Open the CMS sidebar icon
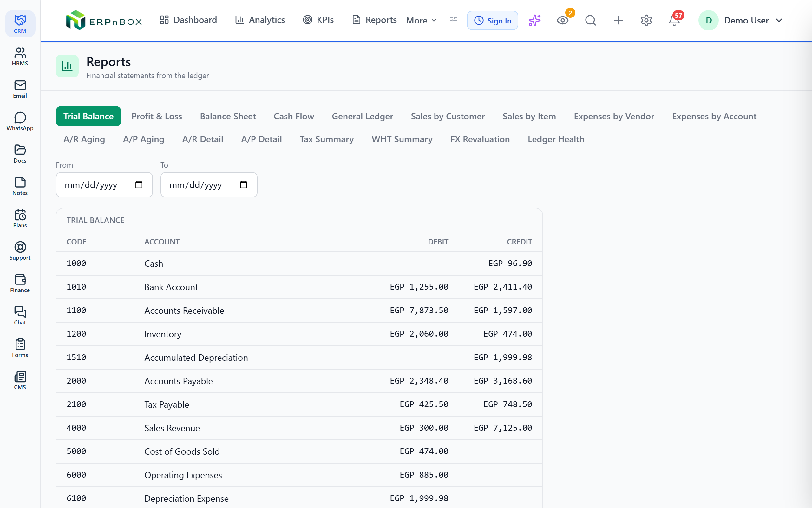The width and height of the screenshot is (812, 508). (20, 380)
